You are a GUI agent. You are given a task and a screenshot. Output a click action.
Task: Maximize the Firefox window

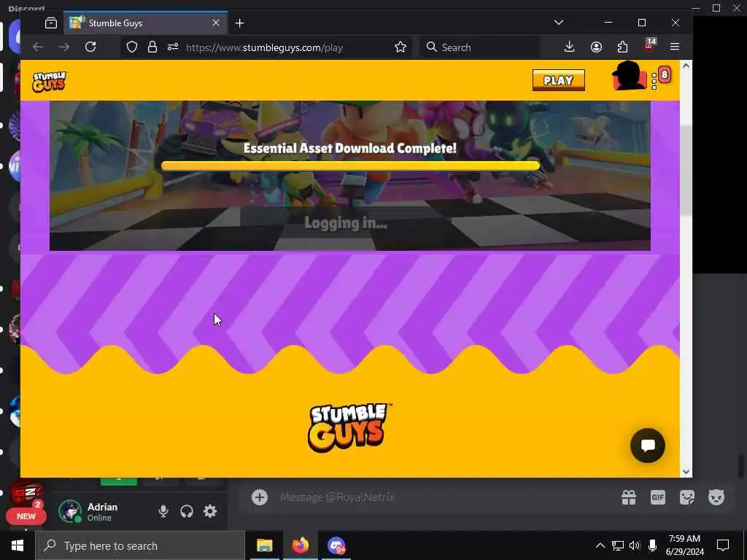pos(642,23)
